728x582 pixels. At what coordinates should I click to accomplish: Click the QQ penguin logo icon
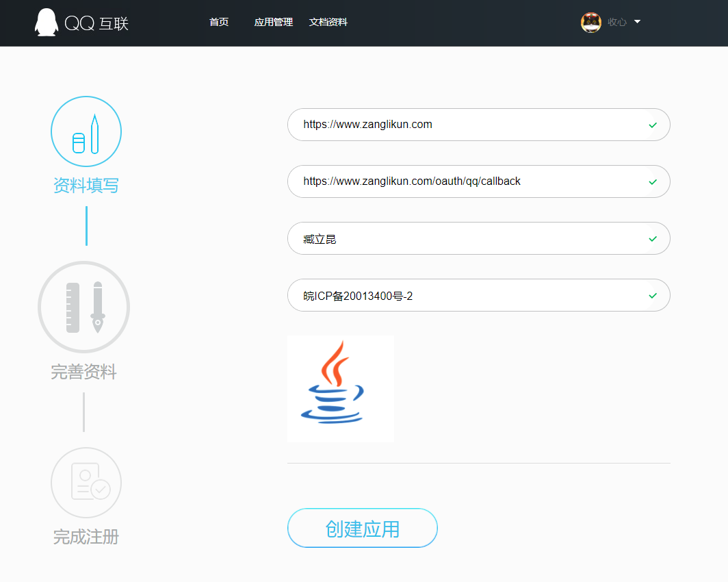[47, 23]
